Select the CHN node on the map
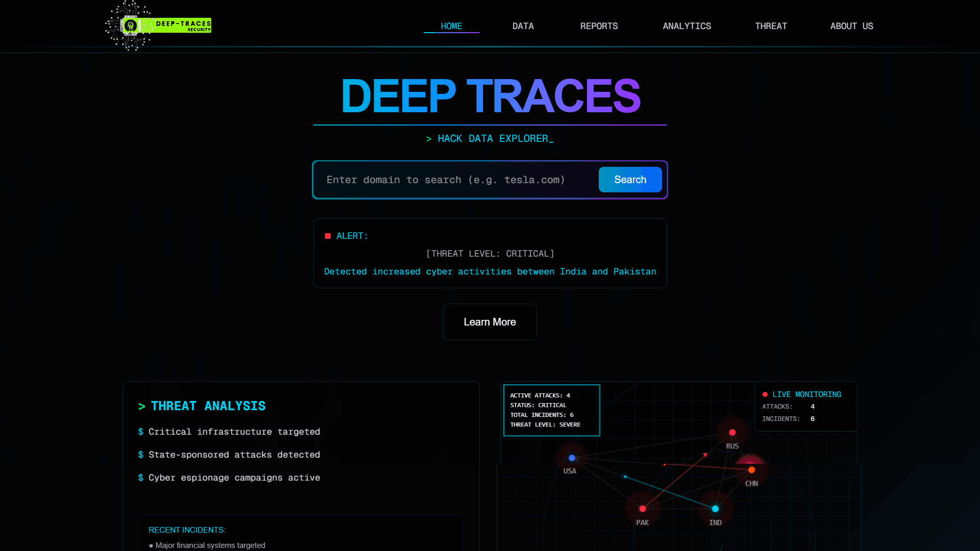 point(751,469)
